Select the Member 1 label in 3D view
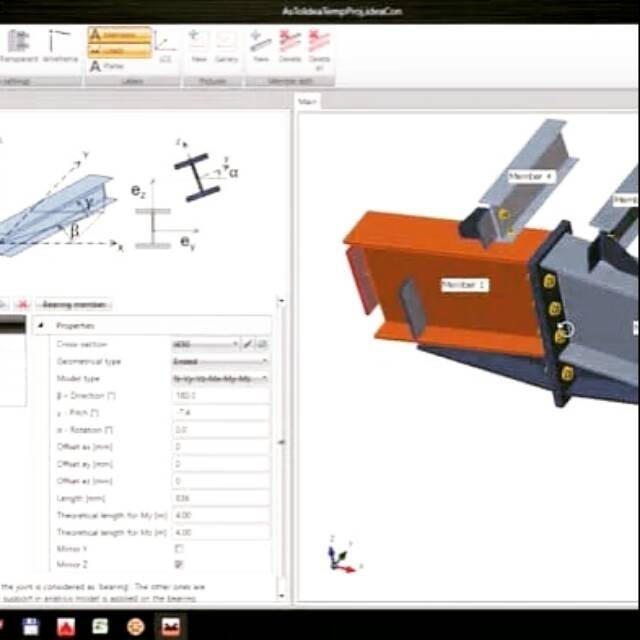The width and height of the screenshot is (640, 640). (465, 285)
